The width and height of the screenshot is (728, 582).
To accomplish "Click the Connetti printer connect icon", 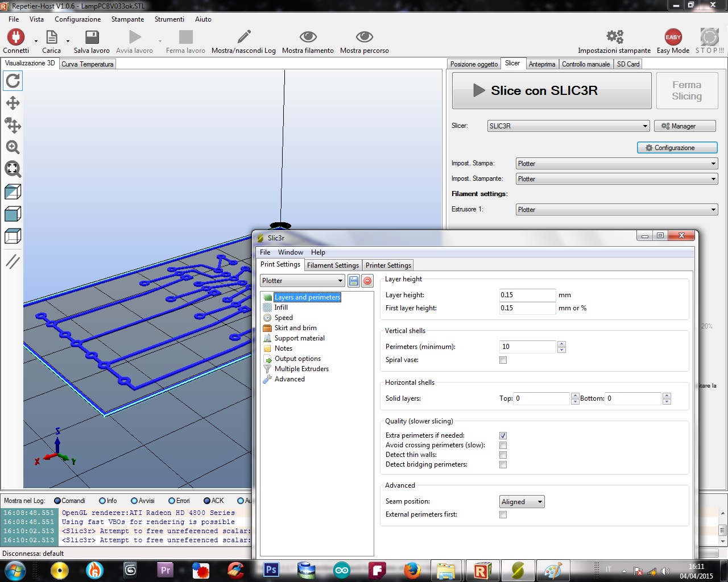I will click(15, 38).
